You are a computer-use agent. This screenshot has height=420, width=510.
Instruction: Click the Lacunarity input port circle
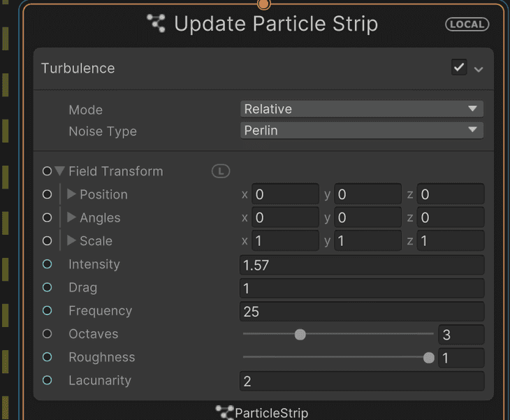click(x=47, y=380)
